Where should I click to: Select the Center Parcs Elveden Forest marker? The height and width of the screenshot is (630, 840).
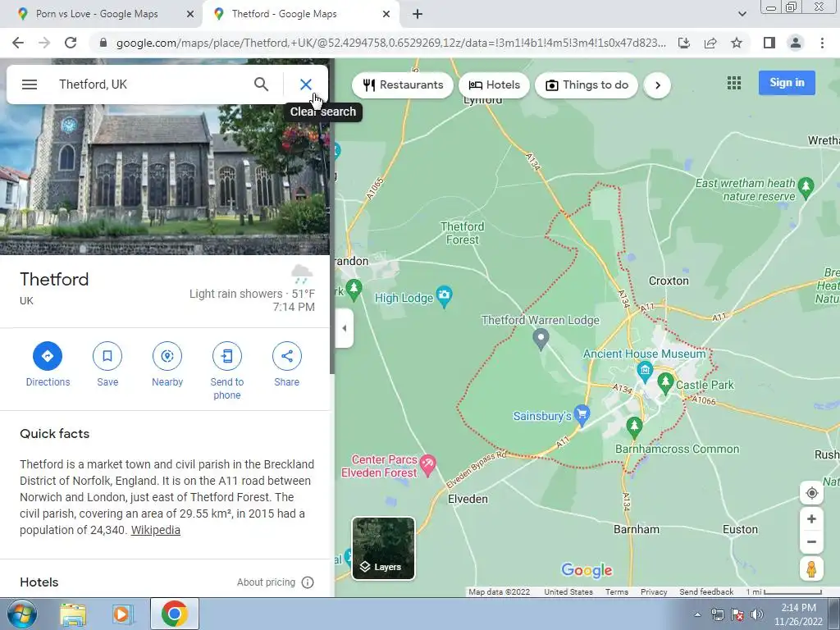point(427,465)
